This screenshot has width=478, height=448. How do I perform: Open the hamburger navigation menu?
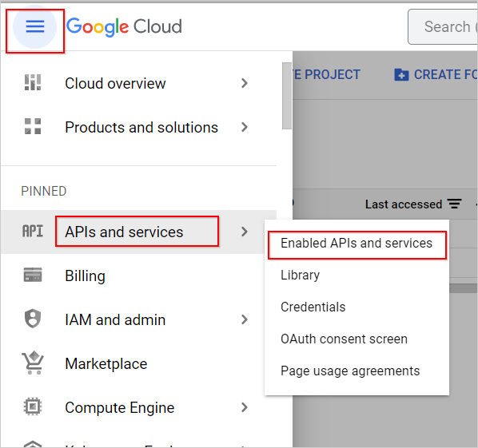(x=34, y=26)
